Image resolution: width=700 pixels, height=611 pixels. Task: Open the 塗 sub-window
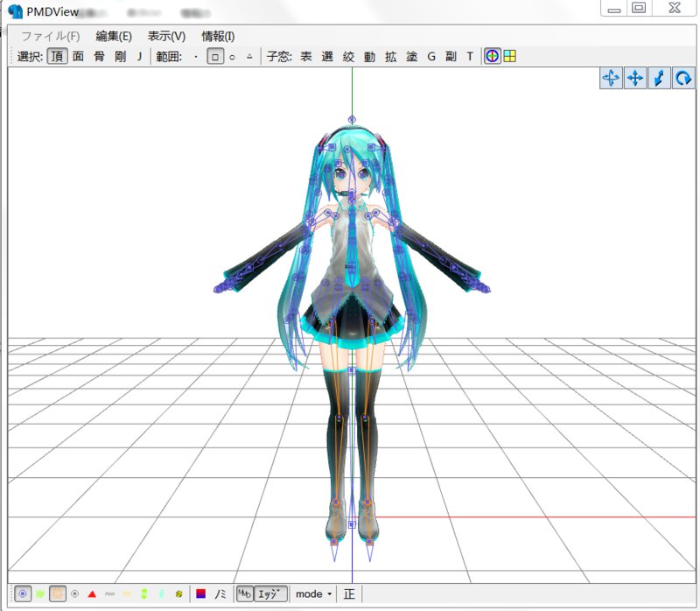point(411,57)
